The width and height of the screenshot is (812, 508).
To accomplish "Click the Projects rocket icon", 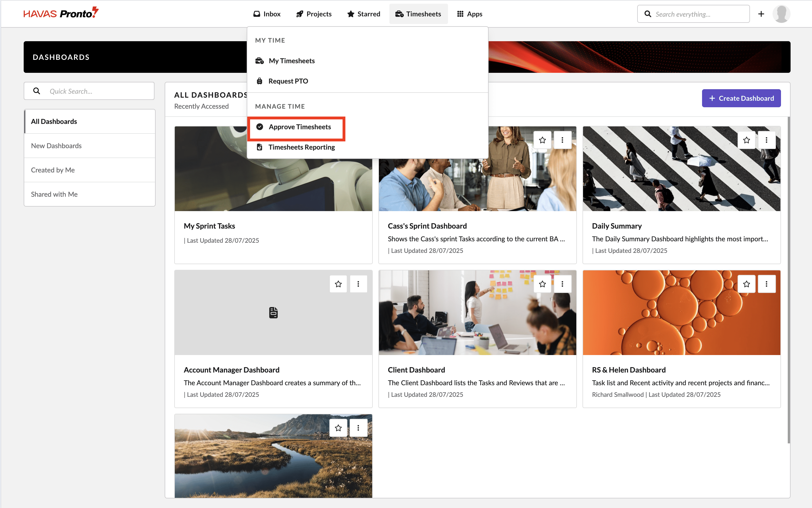I will tap(300, 14).
